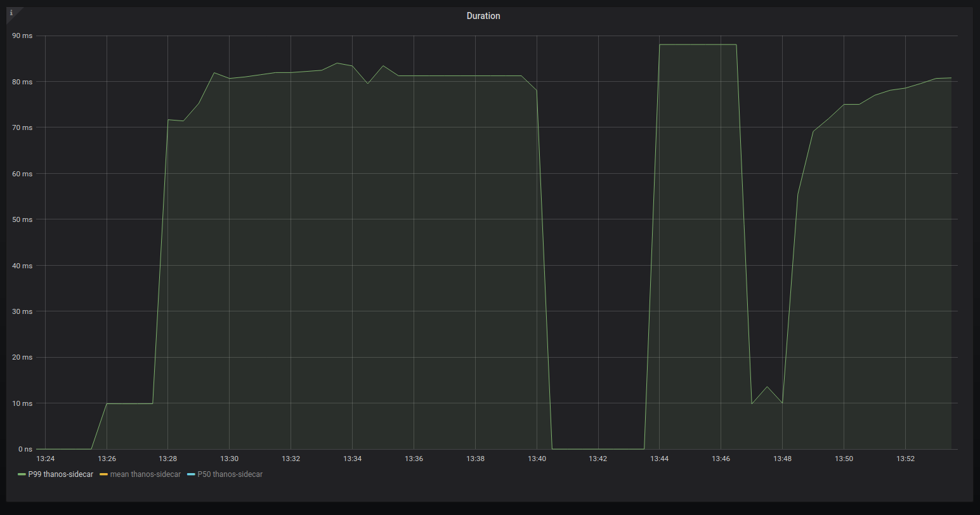980x515 pixels.
Task: Toggle mean thanos-sidecar series in legend
Action: point(145,474)
